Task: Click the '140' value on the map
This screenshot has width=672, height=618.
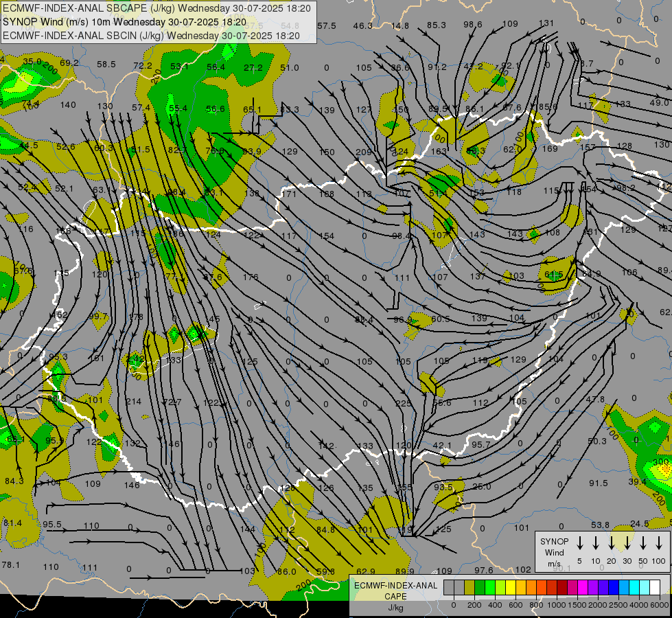Action: pyautogui.click(x=68, y=104)
